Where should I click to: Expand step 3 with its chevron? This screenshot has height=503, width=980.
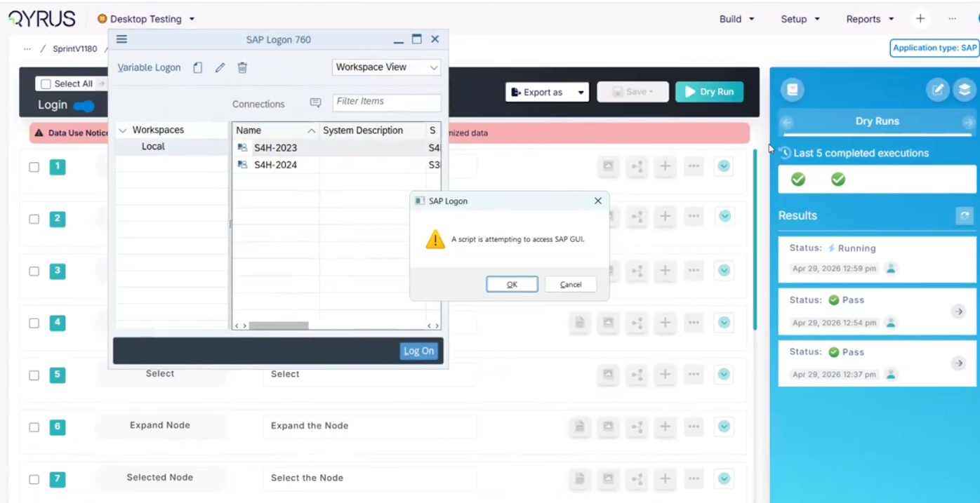pyautogui.click(x=724, y=270)
